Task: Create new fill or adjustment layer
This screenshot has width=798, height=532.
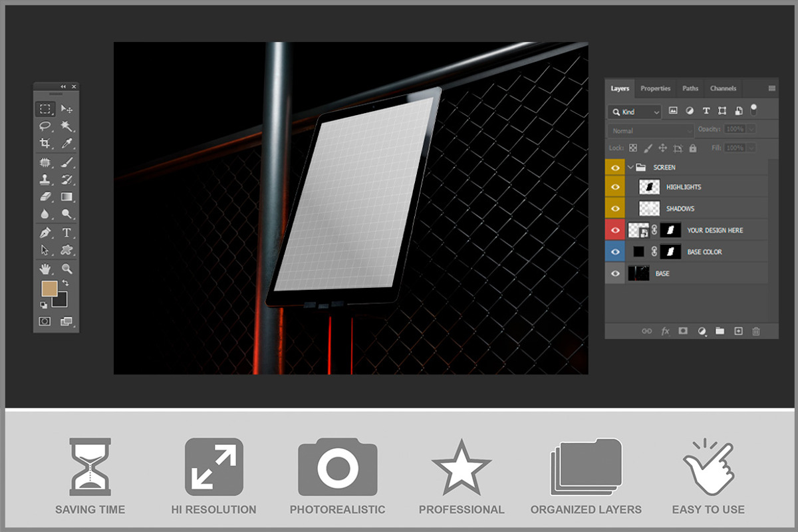Action: (x=702, y=331)
